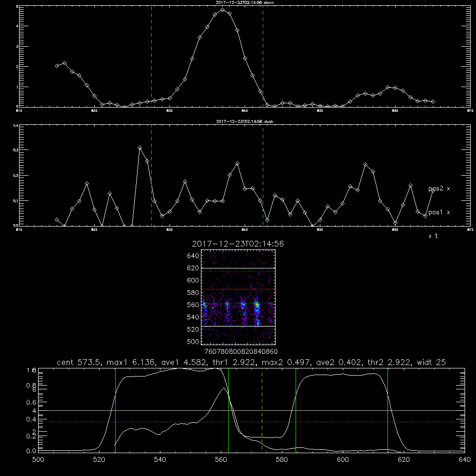Image resolution: width=476 pixels, height=476 pixels.
Task: Click the heatmap y-axis label 600
Action: coord(193,280)
